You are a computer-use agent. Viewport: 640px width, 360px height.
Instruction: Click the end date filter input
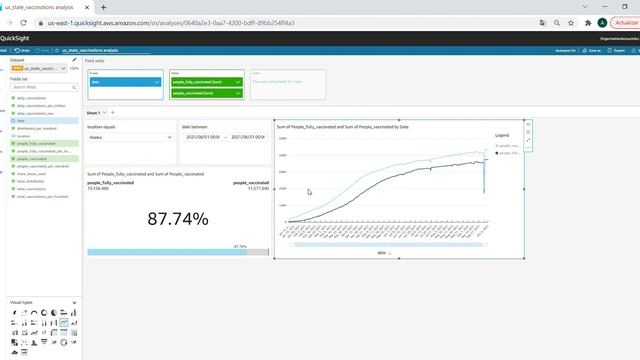[x=248, y=137]
